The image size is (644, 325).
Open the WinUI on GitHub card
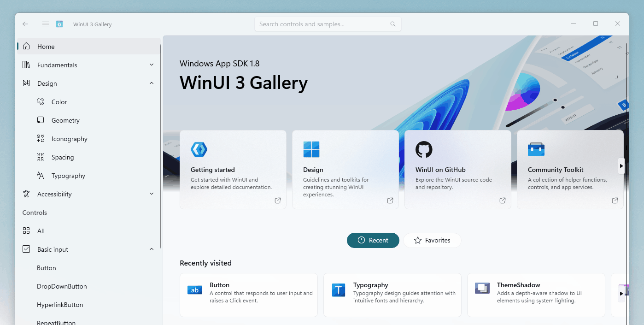coord(458,170)
